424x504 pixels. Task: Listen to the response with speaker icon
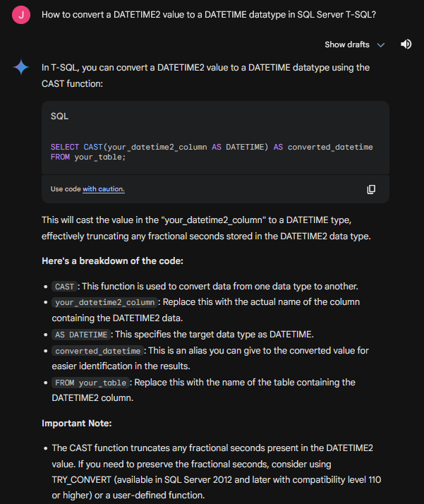(406, 44)
